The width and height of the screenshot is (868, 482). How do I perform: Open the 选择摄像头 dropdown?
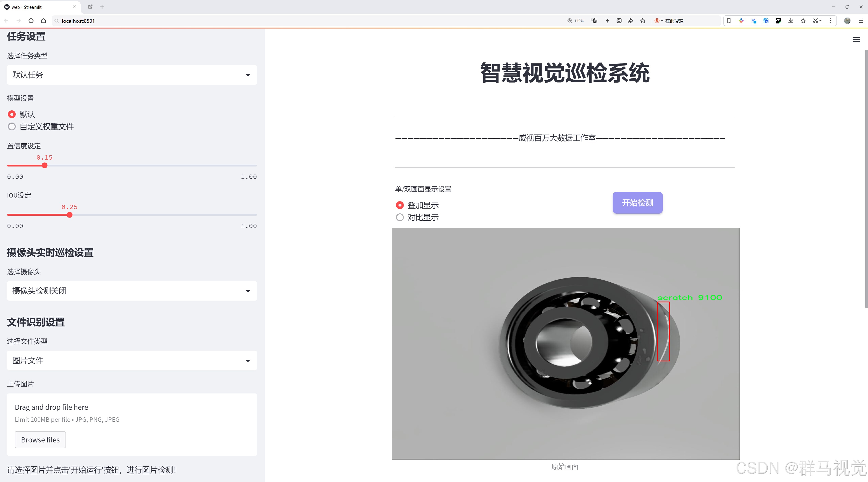(x=132, y=291)
